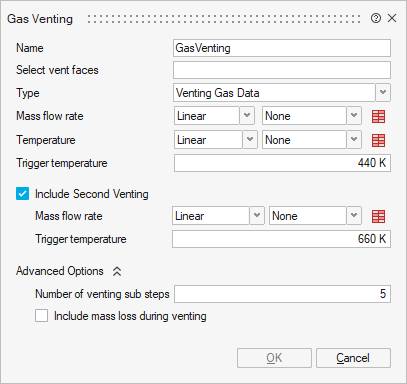
Task: Open table editor for first Mass flow rate
Action: [x=378, y=116]
